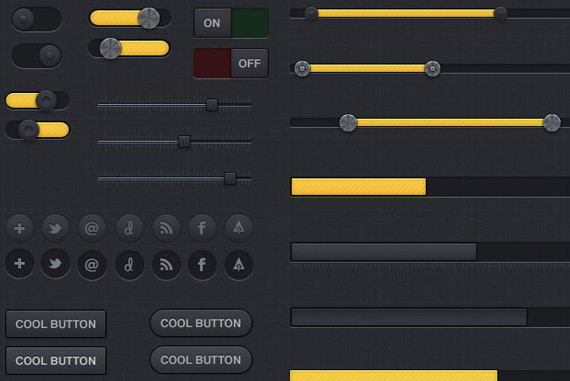This screenshot has width=570, height=381.
Task: Toggle small yellow switch with dark knob on left
Action: (x=37, y=130)
